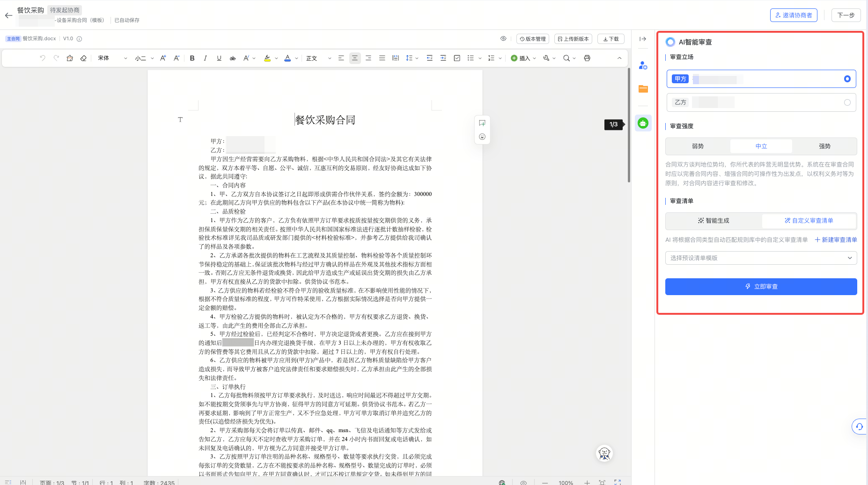Collapse the right panel with arrow icon
This screenshot has height=485, width=868.
tap(643, 39)
